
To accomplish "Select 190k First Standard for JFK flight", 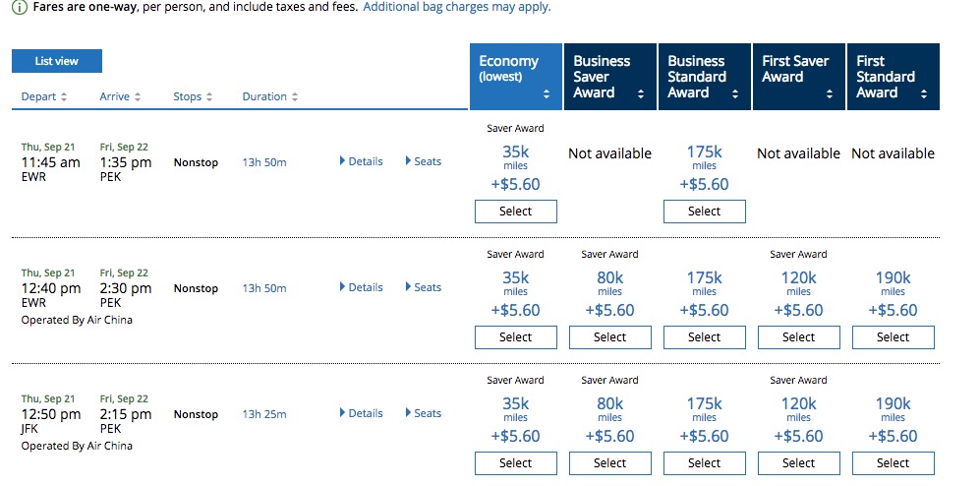I will pyautogui.click(x=894, y=462).
